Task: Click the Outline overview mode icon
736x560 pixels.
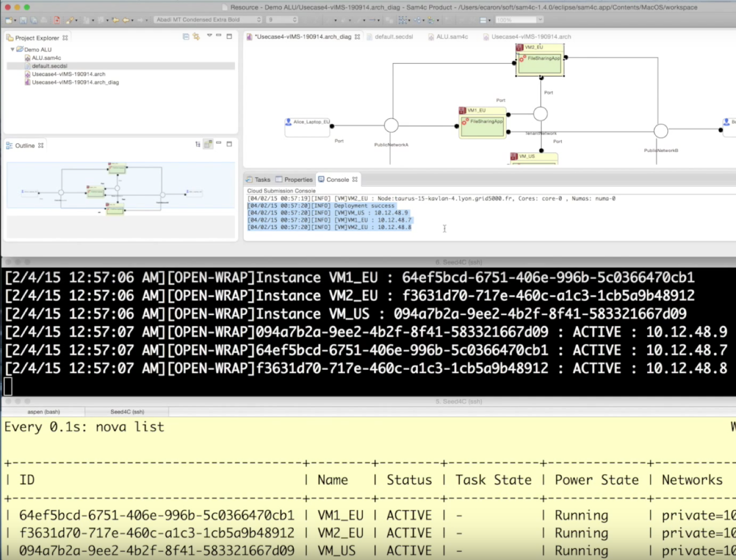Action: [x=208, y=144]
